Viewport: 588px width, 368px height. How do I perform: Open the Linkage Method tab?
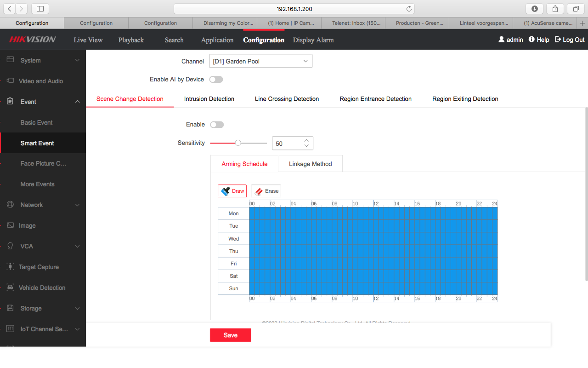coord(310,164)
